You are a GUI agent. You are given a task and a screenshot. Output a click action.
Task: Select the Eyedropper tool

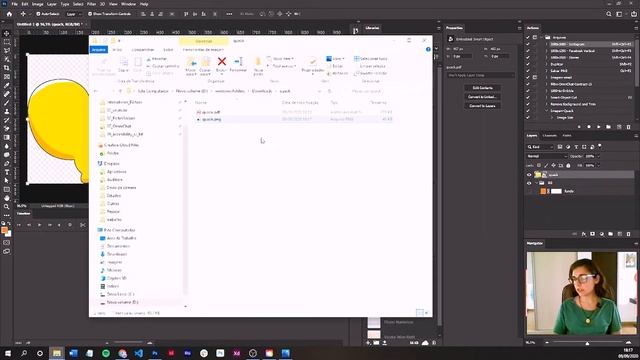coord(7,85)
